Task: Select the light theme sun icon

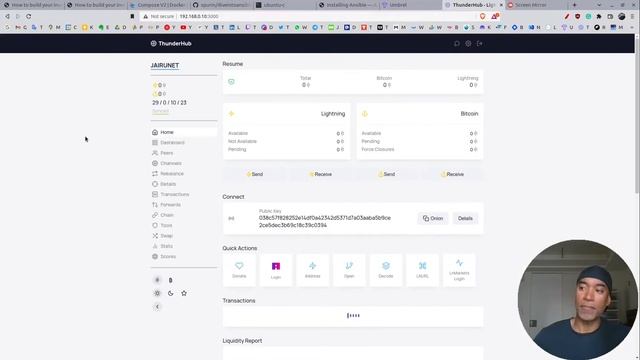Action: [157, 293]
